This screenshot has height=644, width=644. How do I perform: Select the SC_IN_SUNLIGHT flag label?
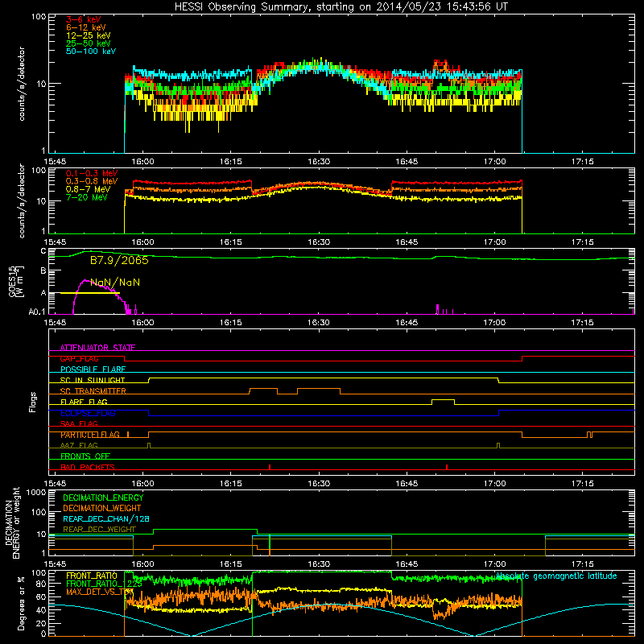pos(93,380)
